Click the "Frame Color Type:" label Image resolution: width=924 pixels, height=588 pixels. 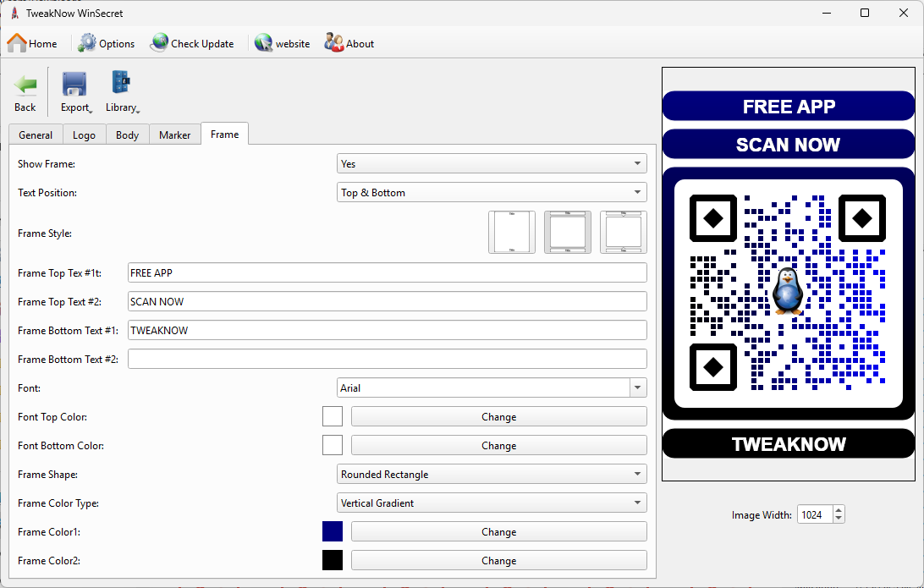pos(58,503)
